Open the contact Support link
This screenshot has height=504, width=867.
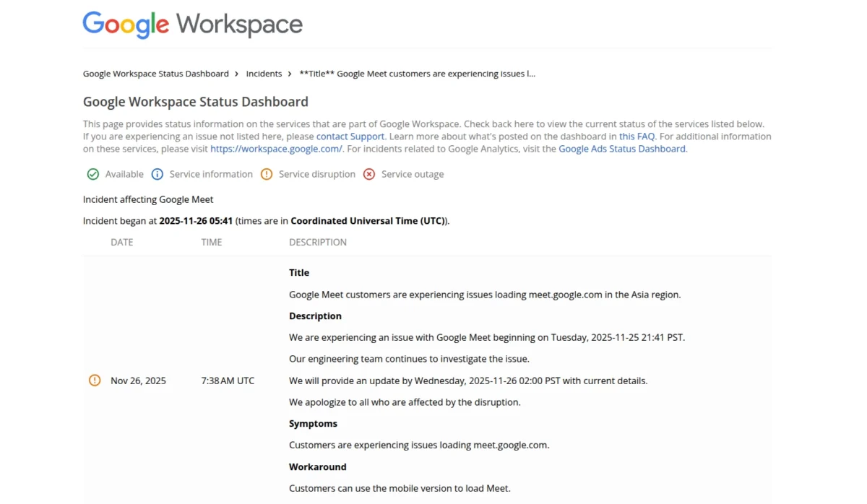pos(350,136)
